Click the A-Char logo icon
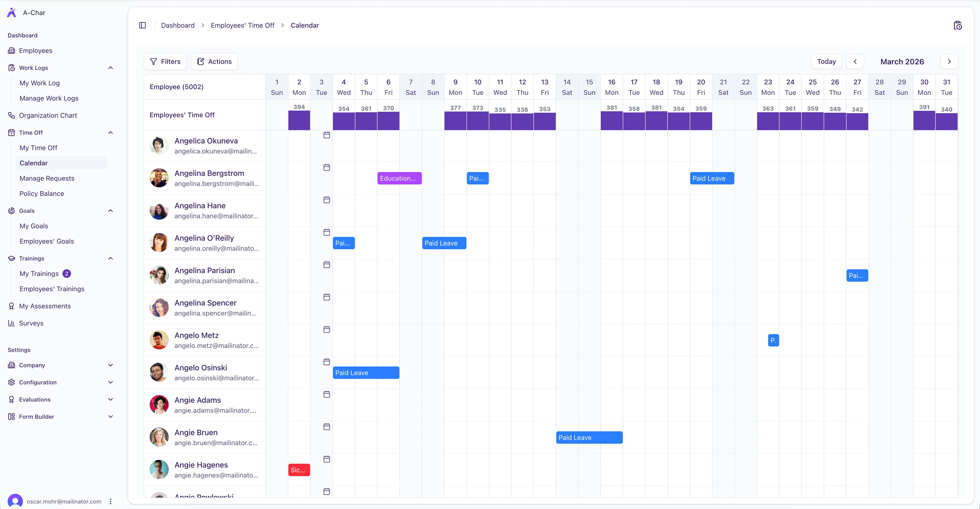Image resolution: width=980 pixels, height=509 pixels. coord(12,13)
